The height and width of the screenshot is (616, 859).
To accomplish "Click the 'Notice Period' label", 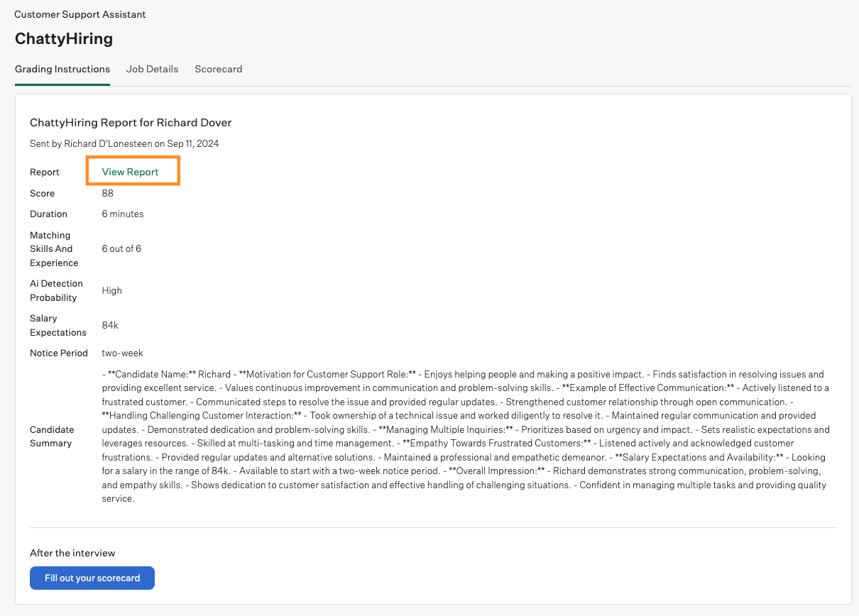I will (59, 353).
